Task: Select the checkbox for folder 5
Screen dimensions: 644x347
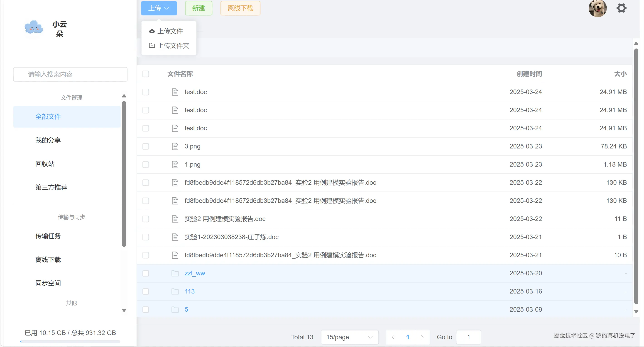Action: [x=145, y=310]
